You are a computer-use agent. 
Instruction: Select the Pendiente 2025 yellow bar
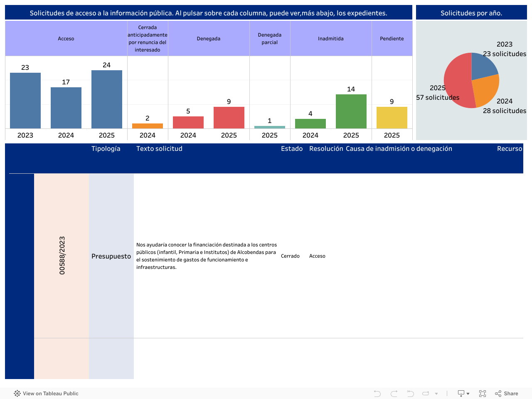pyautogui.click(x=392, y=118)
